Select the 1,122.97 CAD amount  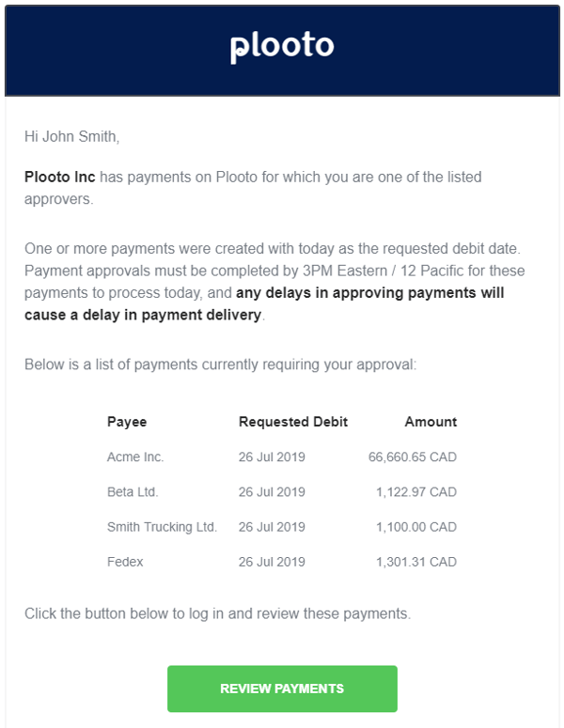tap(416, 491)
